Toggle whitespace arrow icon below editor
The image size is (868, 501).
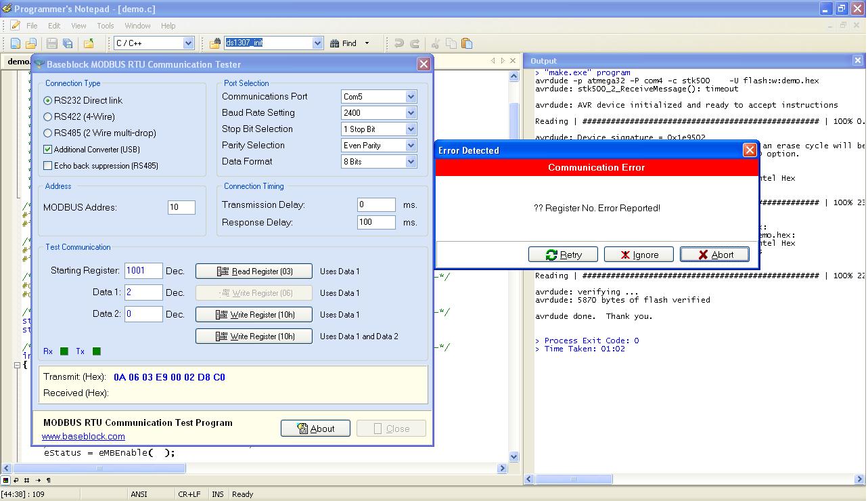38,480
